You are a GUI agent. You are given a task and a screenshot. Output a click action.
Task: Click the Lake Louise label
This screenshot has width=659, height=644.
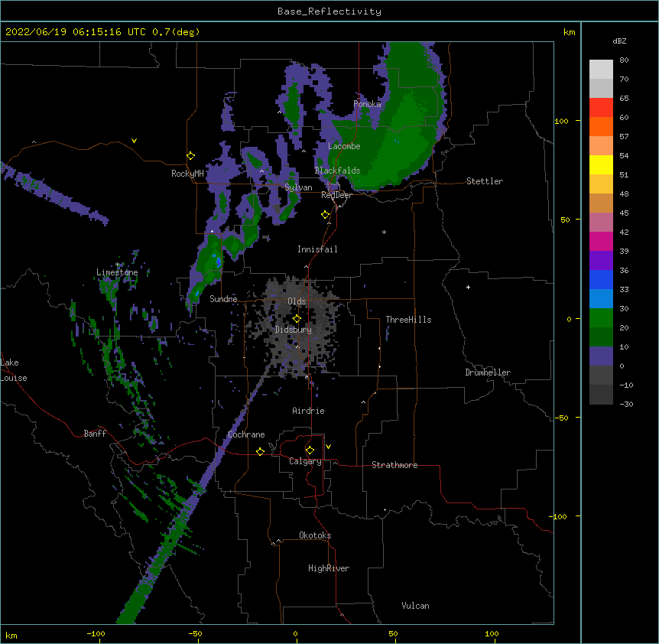pyautogui.click(x=14, y=370)
